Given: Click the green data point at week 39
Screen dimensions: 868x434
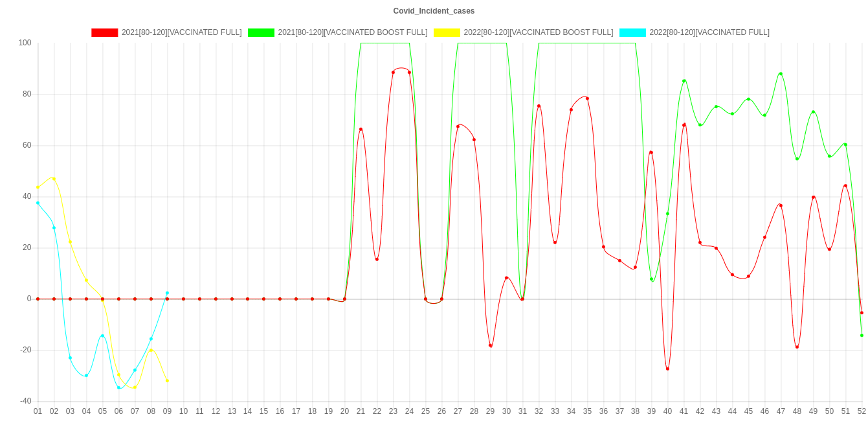Looking at the screenshot, I should click(x=652, y=279).
